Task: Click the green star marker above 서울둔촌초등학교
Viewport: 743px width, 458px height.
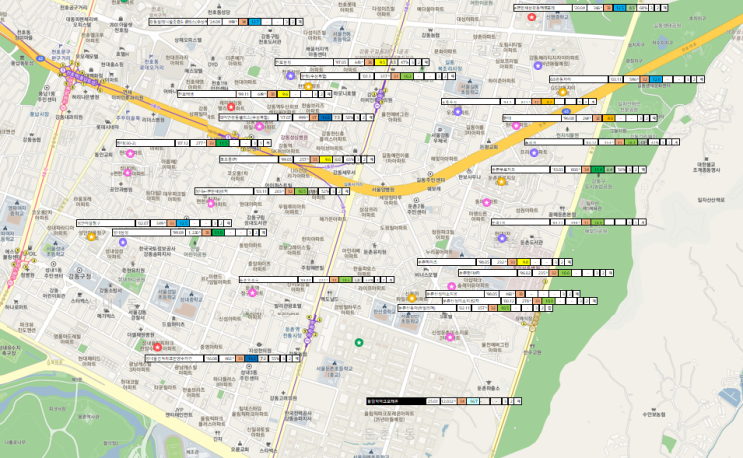Action: click(359, 342)
